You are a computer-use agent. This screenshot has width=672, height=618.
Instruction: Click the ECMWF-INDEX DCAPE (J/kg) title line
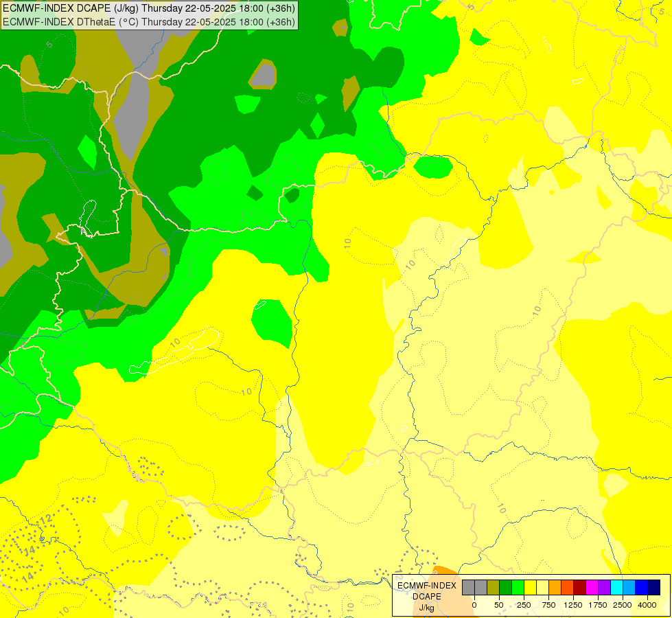tap(149, 8)
